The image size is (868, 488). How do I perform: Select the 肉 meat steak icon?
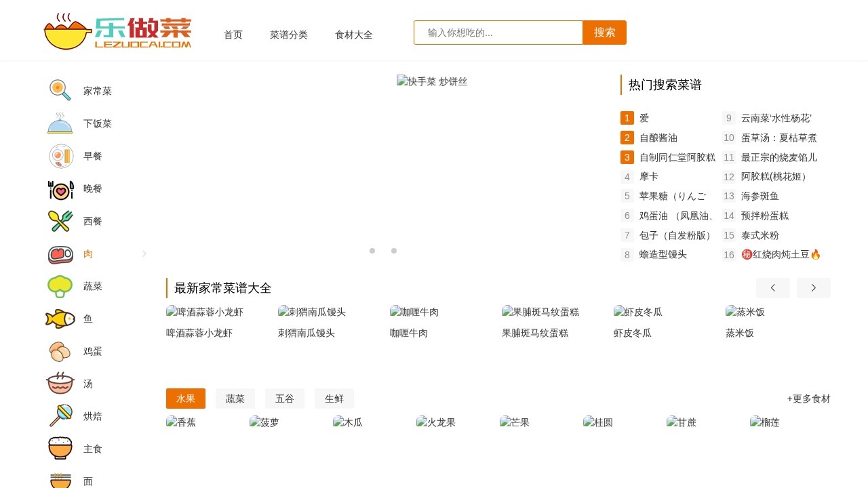point(59,253)
